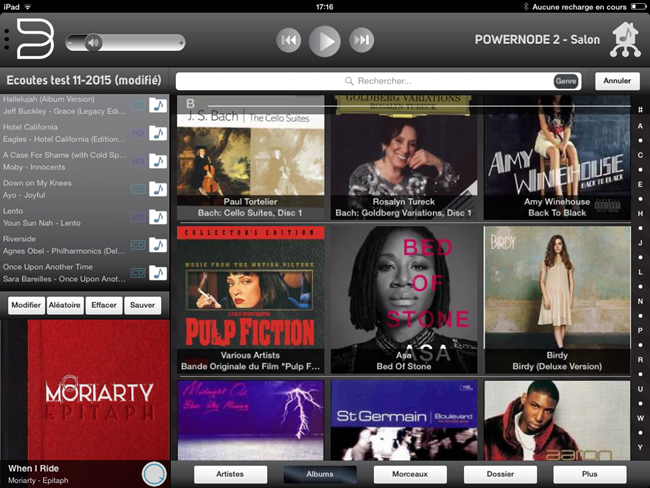
Task: Open the St Germain Boulevard album
Action: (404, 420)
